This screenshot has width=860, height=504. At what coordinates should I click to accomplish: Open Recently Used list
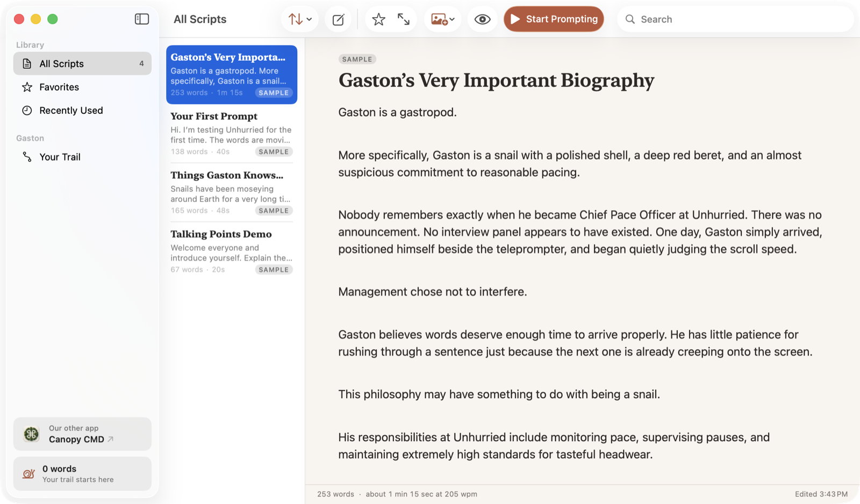(82, 110)
